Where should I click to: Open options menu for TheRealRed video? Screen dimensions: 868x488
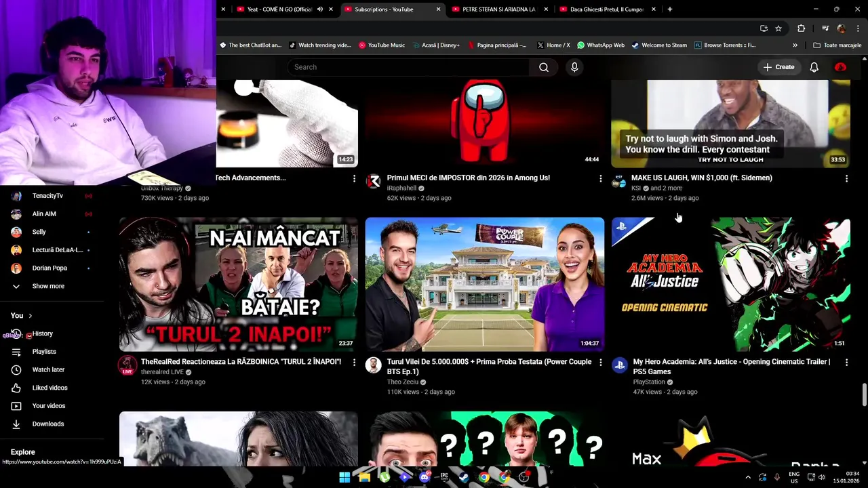[354, 363]
